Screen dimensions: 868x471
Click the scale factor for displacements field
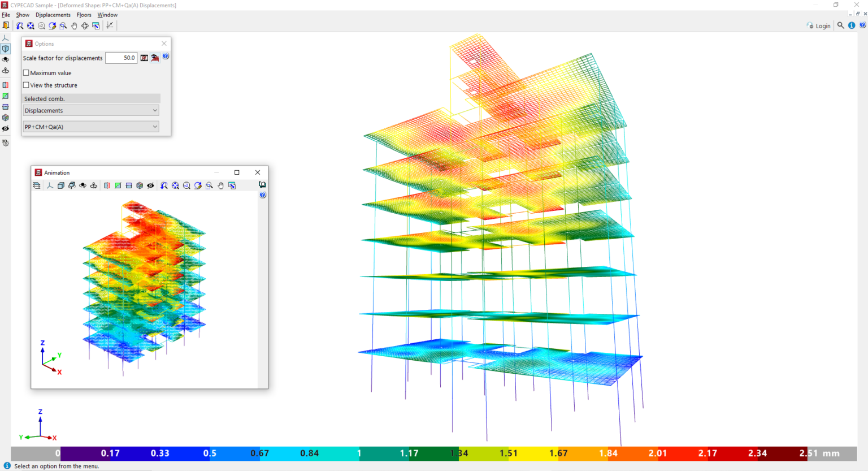pos(121,58)
